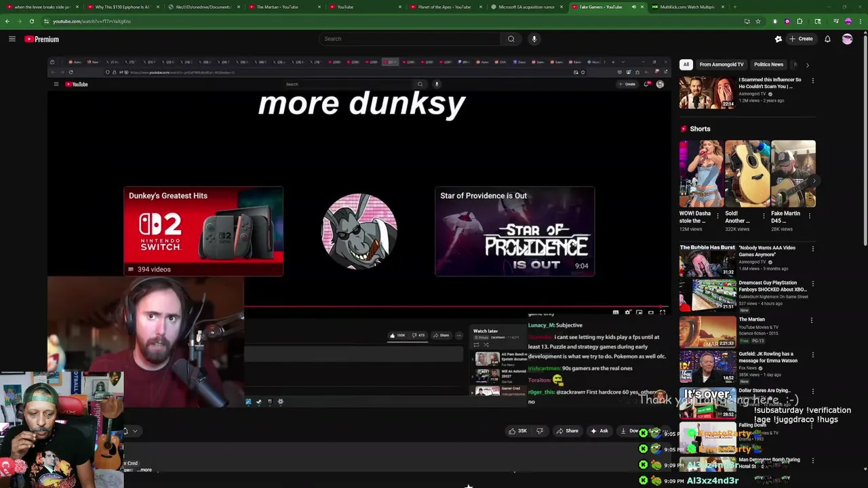Open video player settings gear
This screenshot has width=868, height=488.
point(628,312)
